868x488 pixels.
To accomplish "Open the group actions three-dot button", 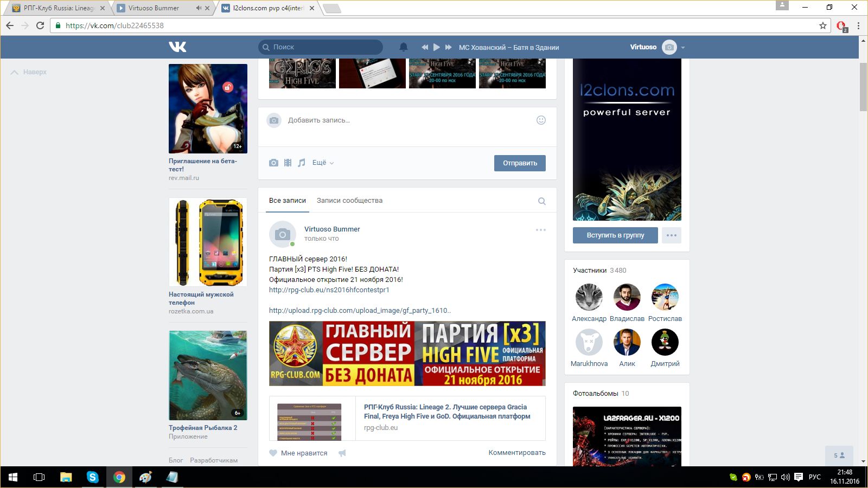I will pos(672,235).
